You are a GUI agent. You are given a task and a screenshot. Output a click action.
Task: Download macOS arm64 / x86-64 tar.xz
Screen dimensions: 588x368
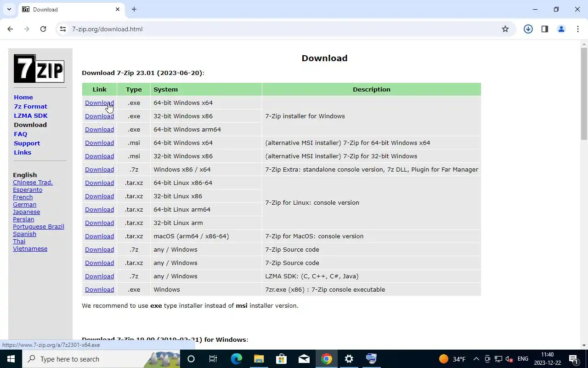coord(99,236)
